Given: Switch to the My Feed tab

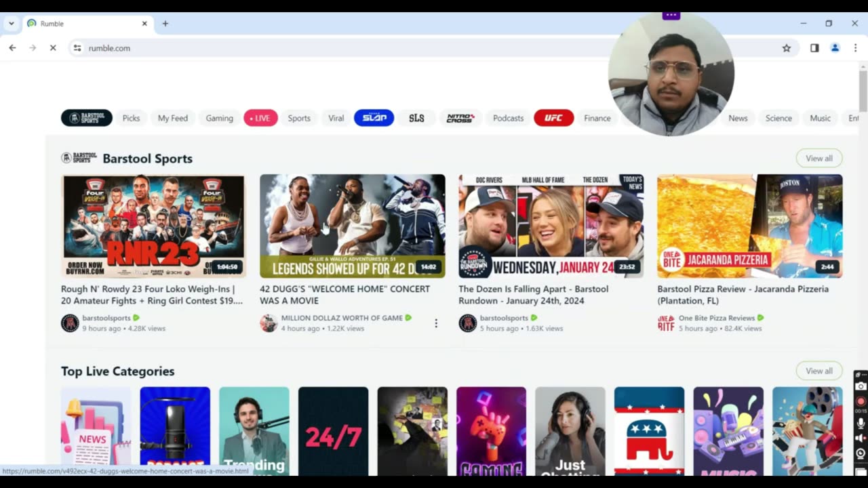Looking at the screenshot, I should 173,118.
